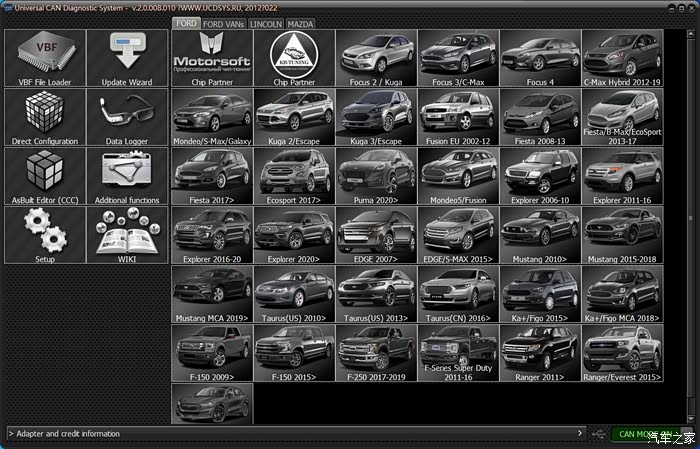The width and height of the screenshot is (700, 449).
Task: Pick Explorer 2011-16 tile
Action: click(x=623, y=176)
